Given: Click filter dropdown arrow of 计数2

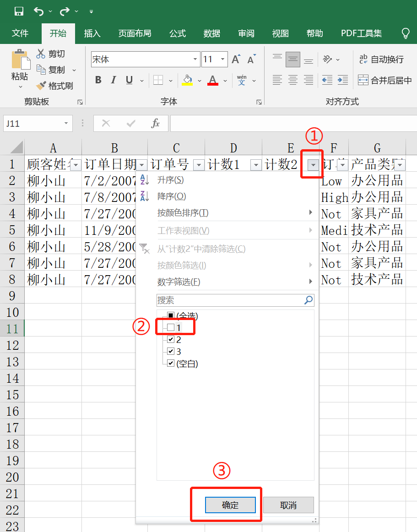Looking at the screenshot, I should (x=313, y=165).
